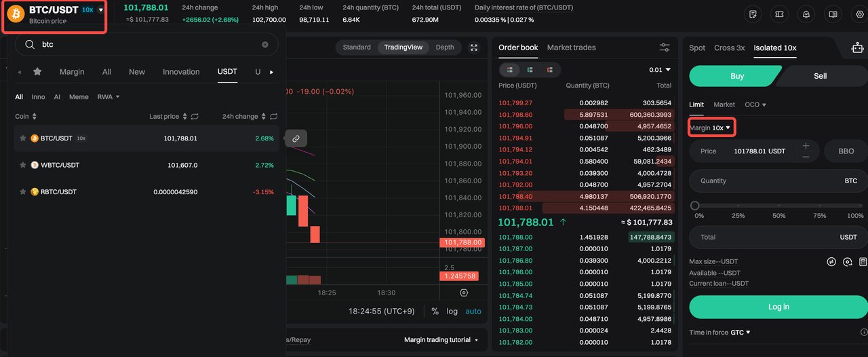The height and width of the screenshot is (357, 868).
Task: Toggle auto scale on chart
Action: click(473, 311)
